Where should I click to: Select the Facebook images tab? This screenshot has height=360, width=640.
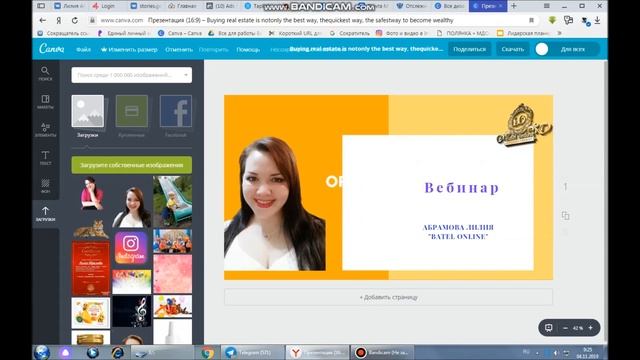coord(176,116)
